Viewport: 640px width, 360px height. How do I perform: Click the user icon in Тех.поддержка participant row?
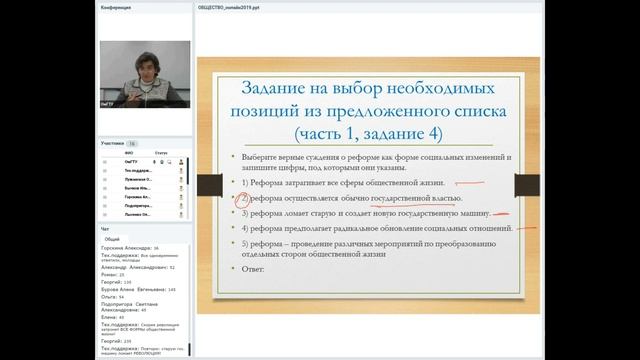181,171
